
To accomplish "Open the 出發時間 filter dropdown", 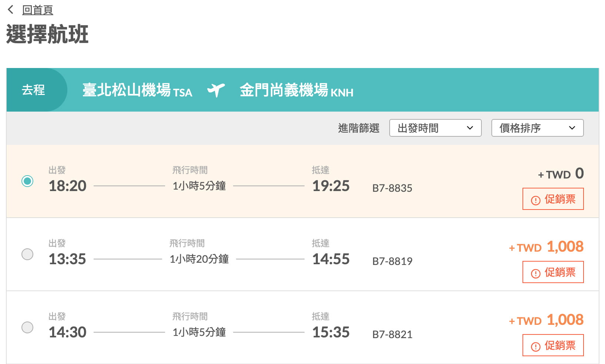I will pos(435,128).
